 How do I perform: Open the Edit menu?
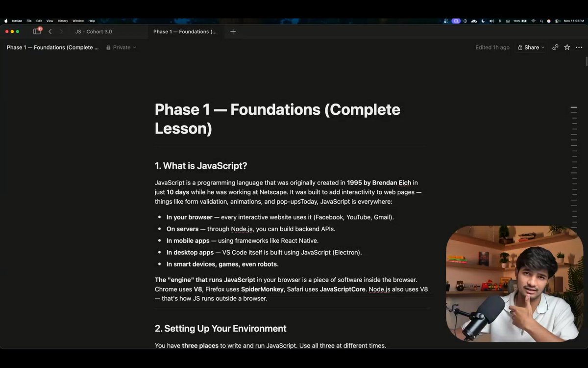[x=39, y=21]
